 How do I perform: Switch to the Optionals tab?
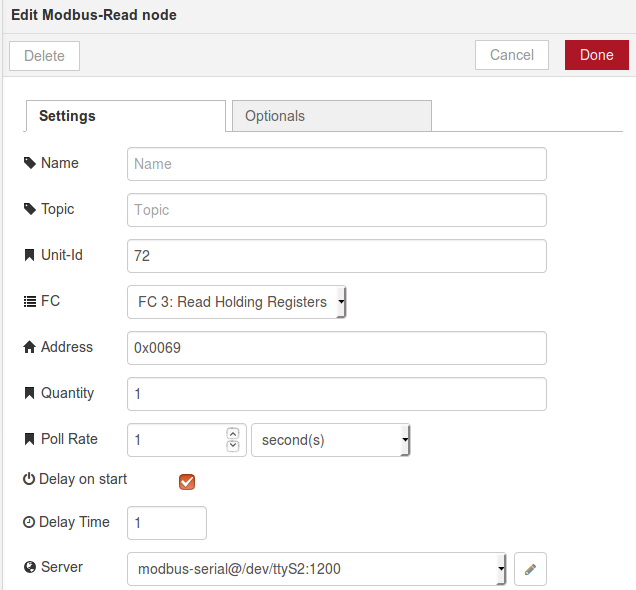[331, 116]
